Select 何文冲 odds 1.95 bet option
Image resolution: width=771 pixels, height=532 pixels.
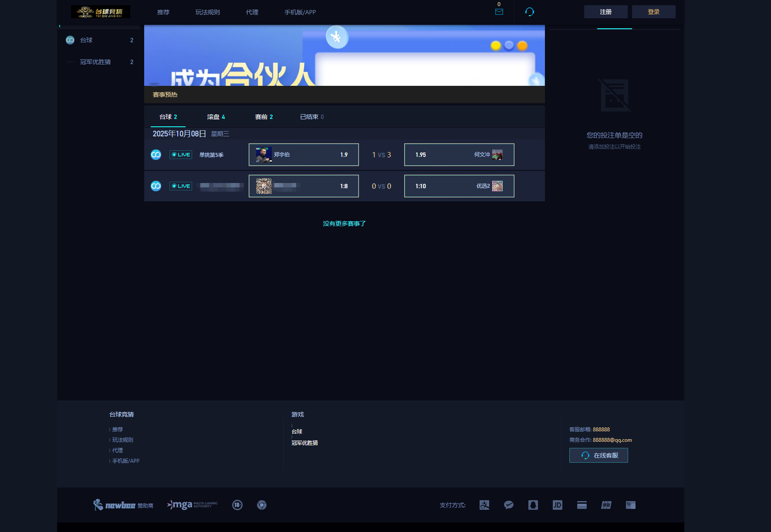click(459, 155)
